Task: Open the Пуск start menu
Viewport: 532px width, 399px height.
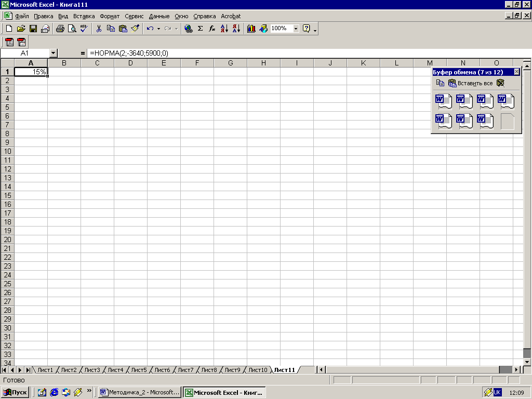Action: (15, 392)
